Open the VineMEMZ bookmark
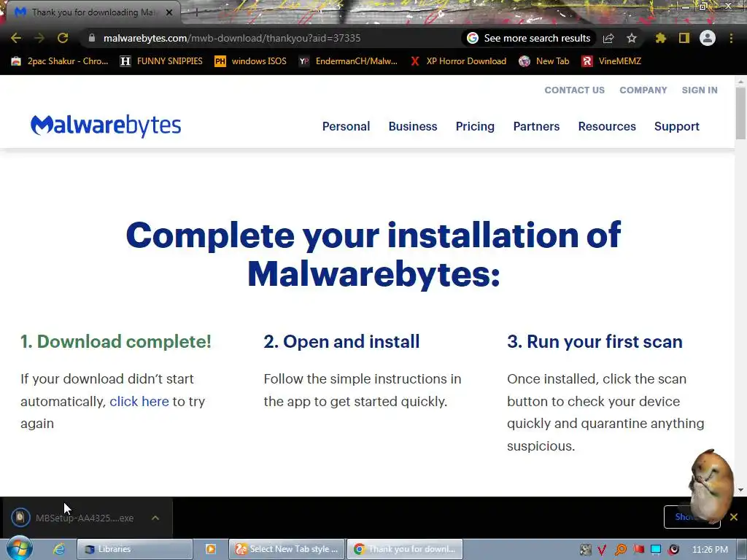 tap(612, 61)
